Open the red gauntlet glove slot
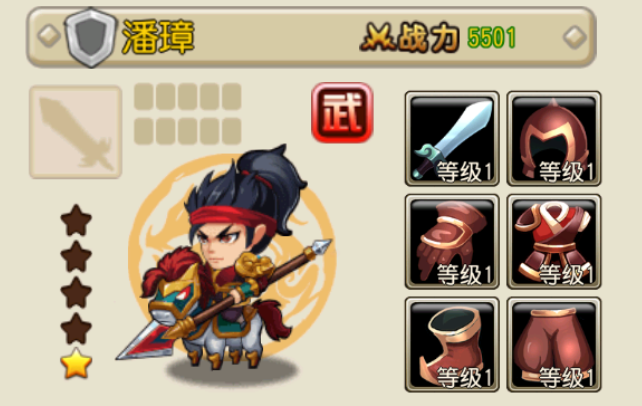The image size is (642, 406). click(452, 241)
